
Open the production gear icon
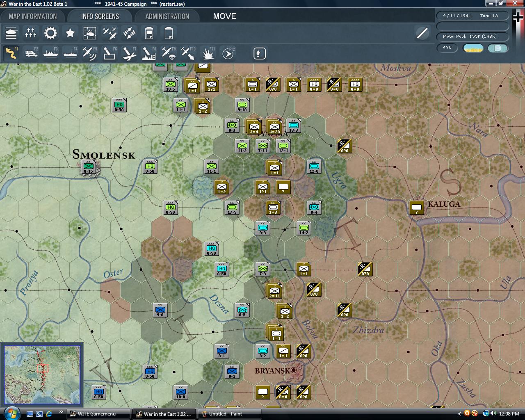point(50,33)
